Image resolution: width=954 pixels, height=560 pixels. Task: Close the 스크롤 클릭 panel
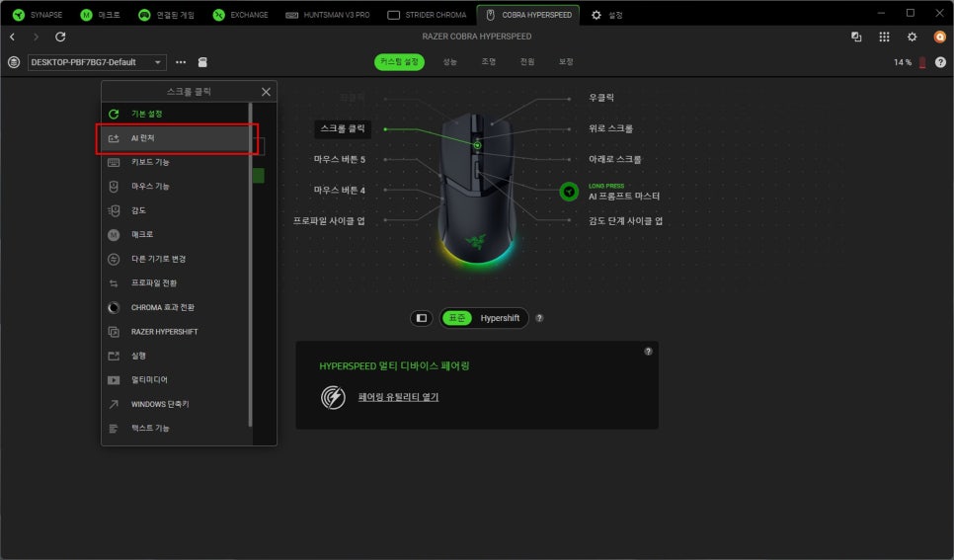tap(266, 92)
